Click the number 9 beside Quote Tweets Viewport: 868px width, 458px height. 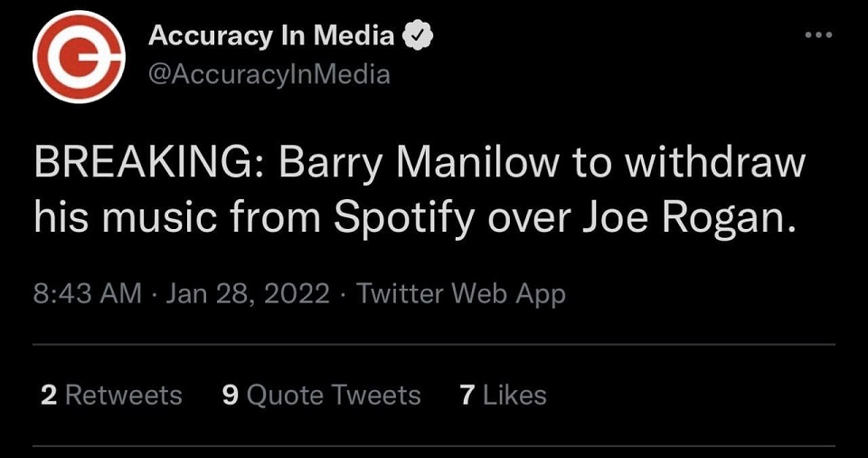point(230,395)
